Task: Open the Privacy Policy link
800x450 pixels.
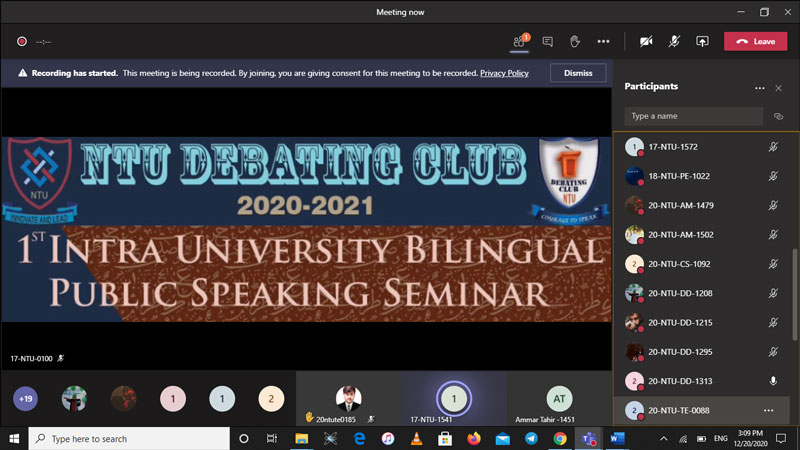Action: (504, 73)
